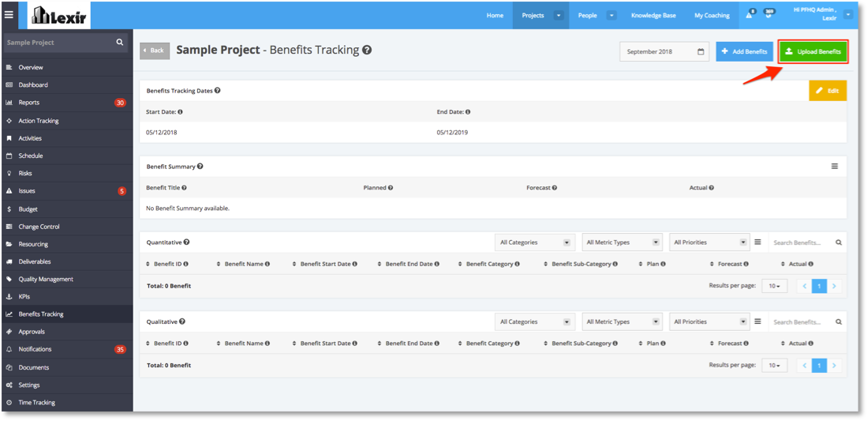Click the calendar icon in September 2018 field
The height and width of the screenshot is (421, 868).
coord(700,51)
